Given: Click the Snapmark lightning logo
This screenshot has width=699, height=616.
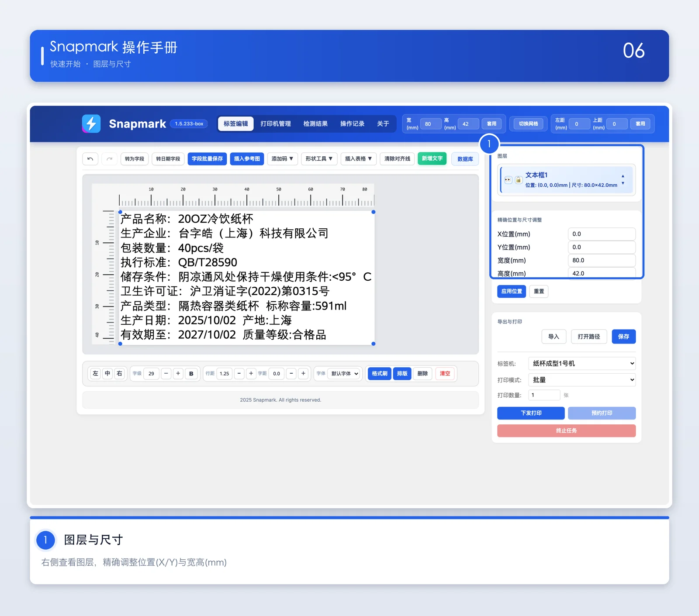Looking at the screenshot, I should pos(91,124).
